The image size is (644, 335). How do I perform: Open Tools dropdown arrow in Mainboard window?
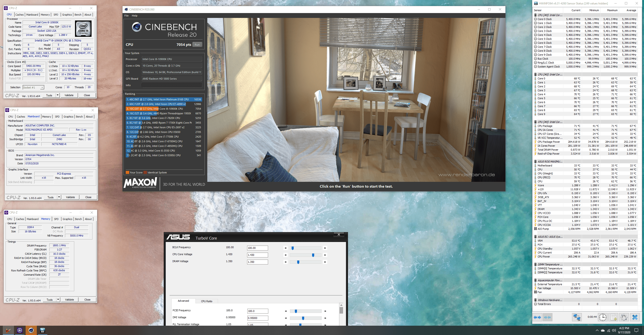59,197
